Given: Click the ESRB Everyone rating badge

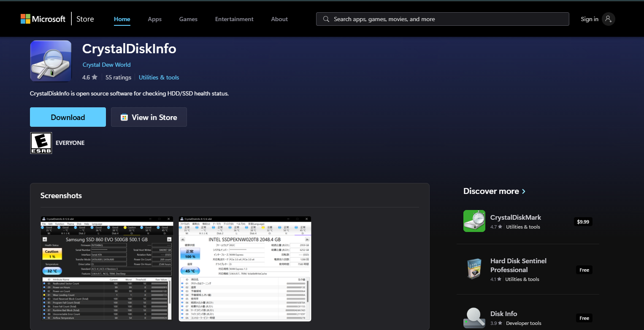Looking at the screenshot, I should tap(41, 143).
